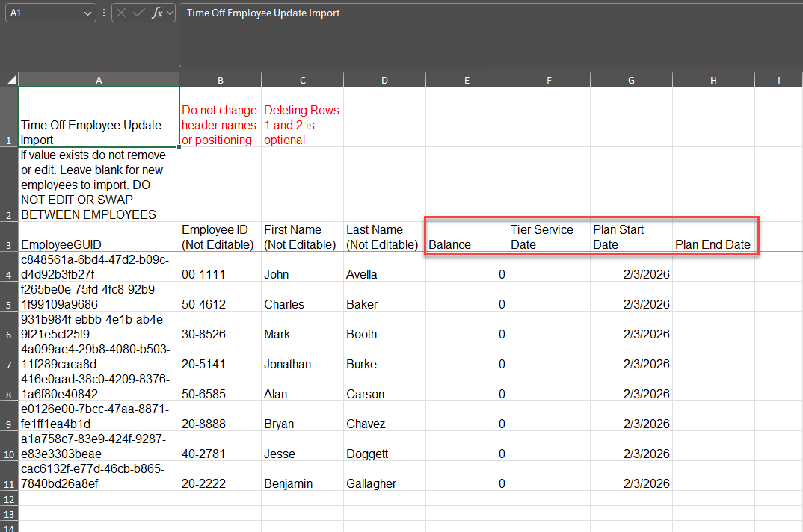Click employee ID cell '40-2781'
This screenshot has height=532, width=803.
[x=221, y=446]
